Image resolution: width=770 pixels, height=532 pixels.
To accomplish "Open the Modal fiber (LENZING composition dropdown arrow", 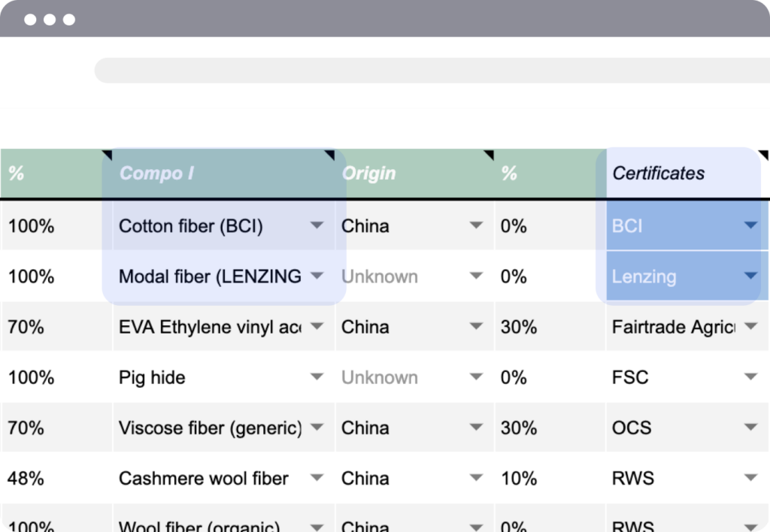I will tap(317, 276).
